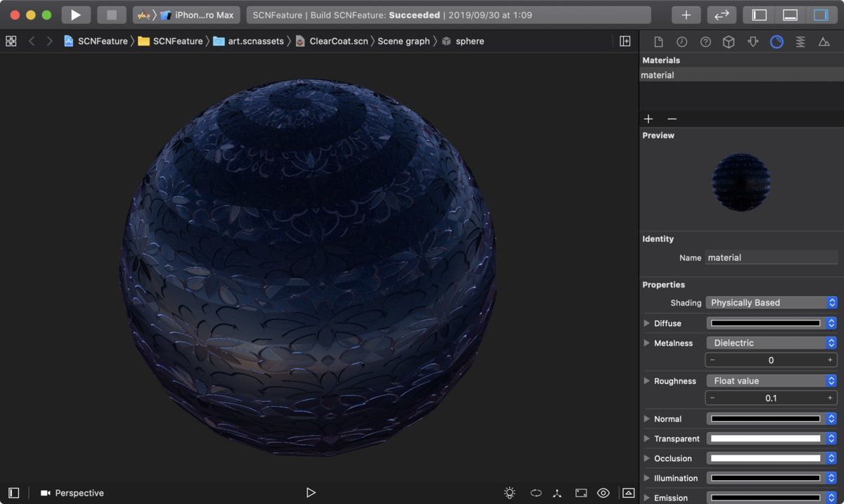Select SCNFeature folder in breadcrumb

point(170,41)
